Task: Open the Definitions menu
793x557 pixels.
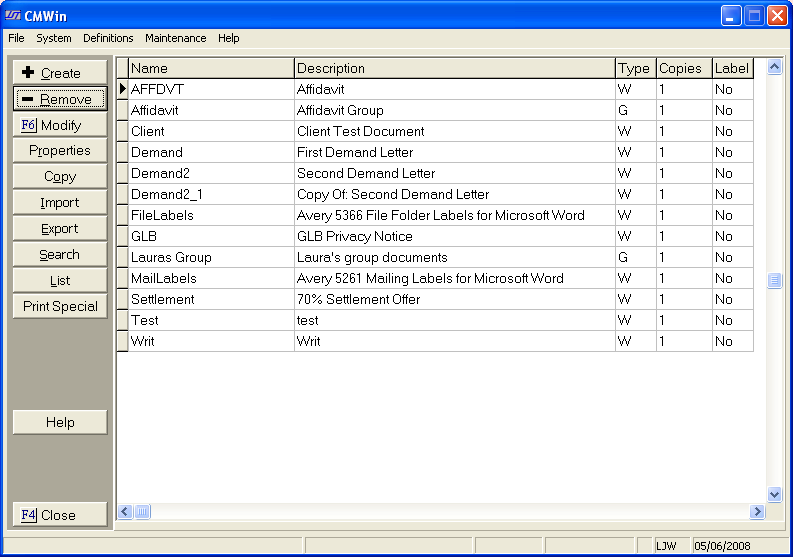Action: tap(108, 38)
